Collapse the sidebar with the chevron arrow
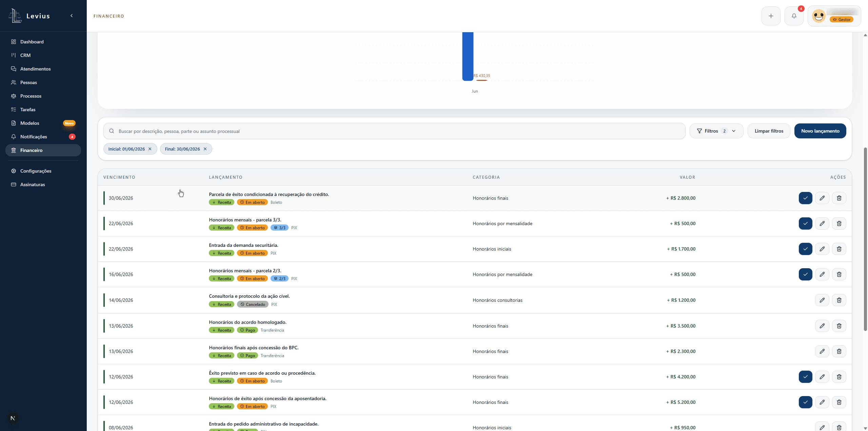This screenshot has height=431, width=868. click(x=72, y=16)
